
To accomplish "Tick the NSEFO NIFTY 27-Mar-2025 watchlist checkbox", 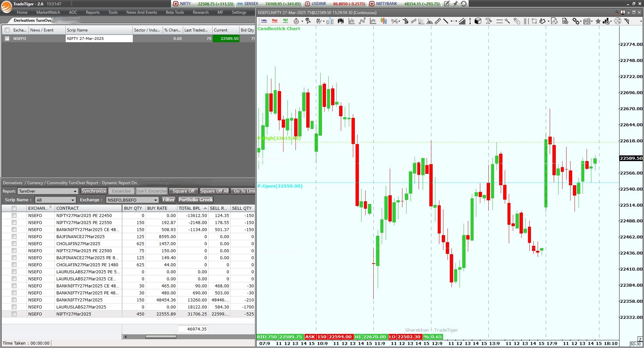I will click(x=7, y=39).
